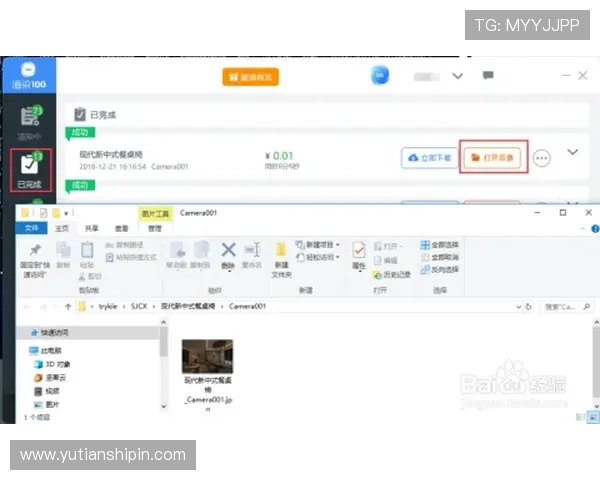Viewport: 600px width, 480px height.
Task: Click the up-arrow in the Explorer address bar
Action: click(x=68, y=306)
